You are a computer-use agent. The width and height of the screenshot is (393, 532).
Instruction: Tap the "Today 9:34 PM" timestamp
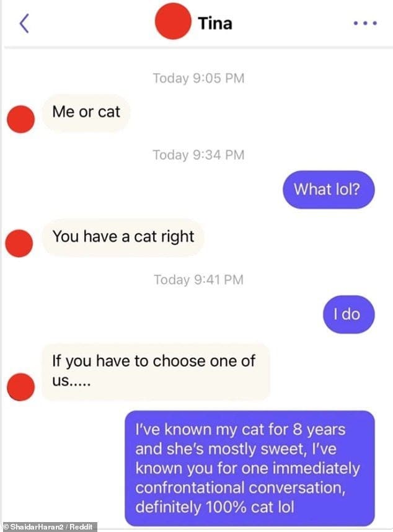[x=198, y=155]
